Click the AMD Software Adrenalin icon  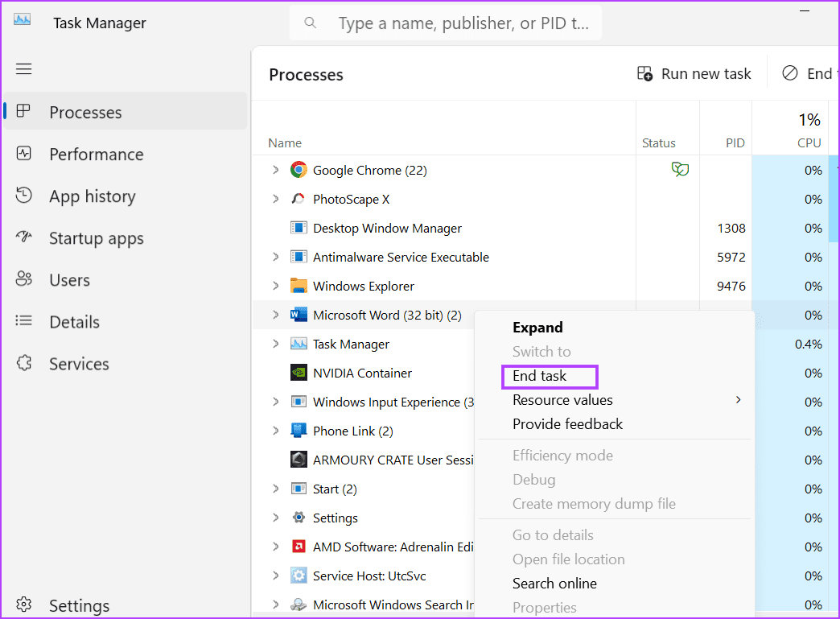tap(299, 546)
